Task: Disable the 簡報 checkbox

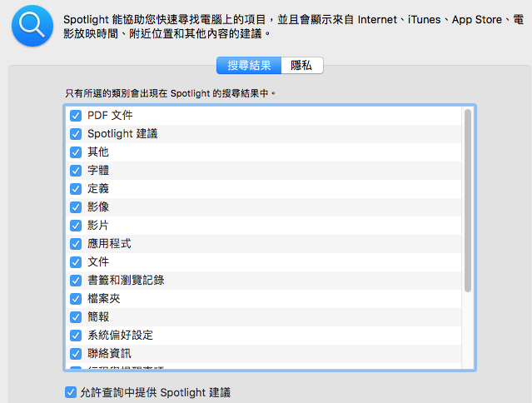Action: tap(76, 317)
